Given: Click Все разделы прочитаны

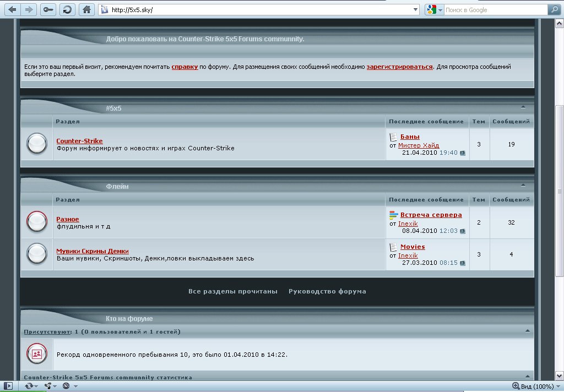Looking at the screenshot, I should (232, 291).
